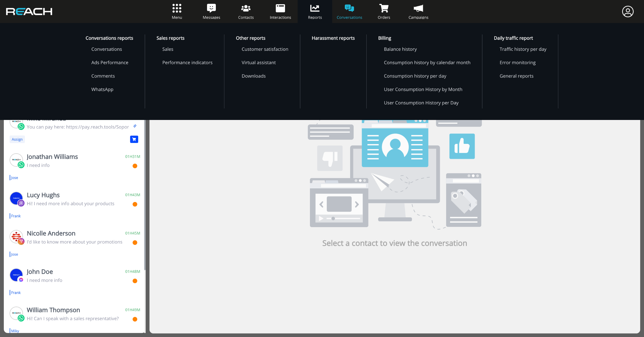Image resolution: width=644 pixels, height=337 pixels.
Task: Click the pay.reach.tools payment link message
Action: point(78,127)
